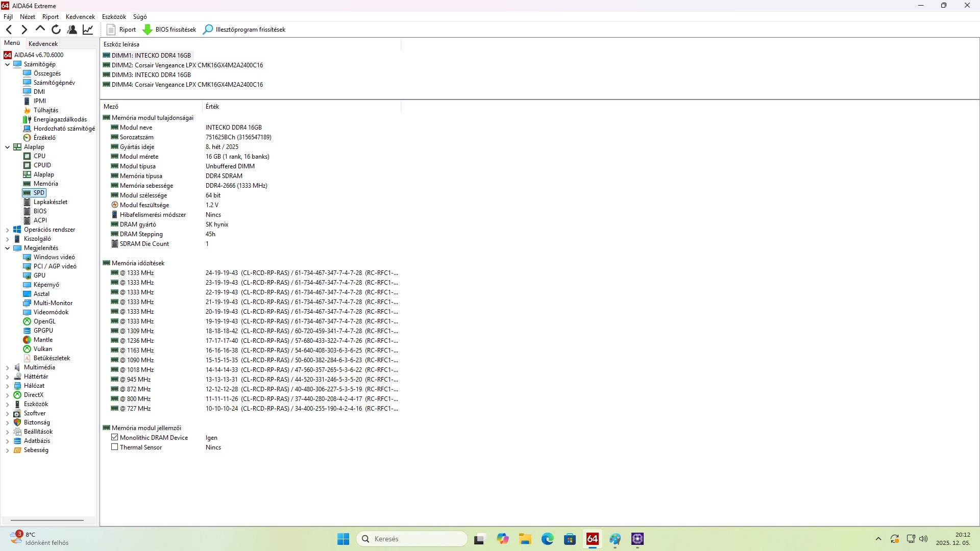Collapse the Megjelenítés tree node
Viewport: 980px width, 551px height.
[8, 248]
